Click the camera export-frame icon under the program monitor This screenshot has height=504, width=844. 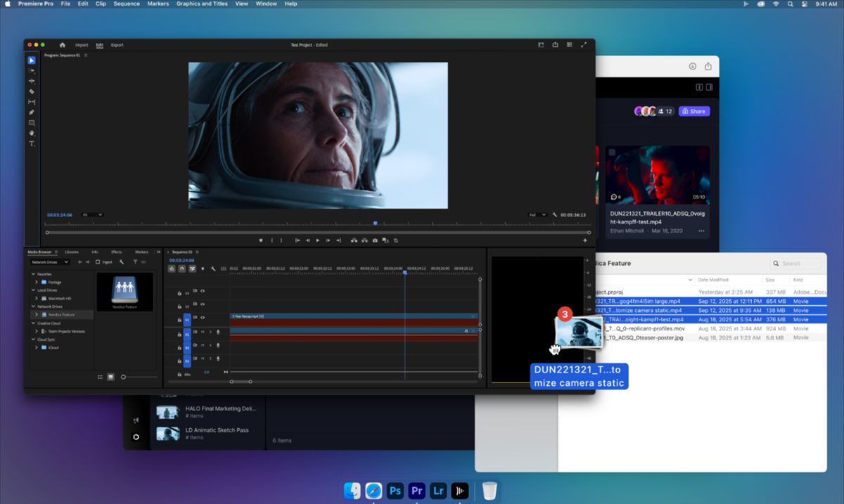coord(374,240)
